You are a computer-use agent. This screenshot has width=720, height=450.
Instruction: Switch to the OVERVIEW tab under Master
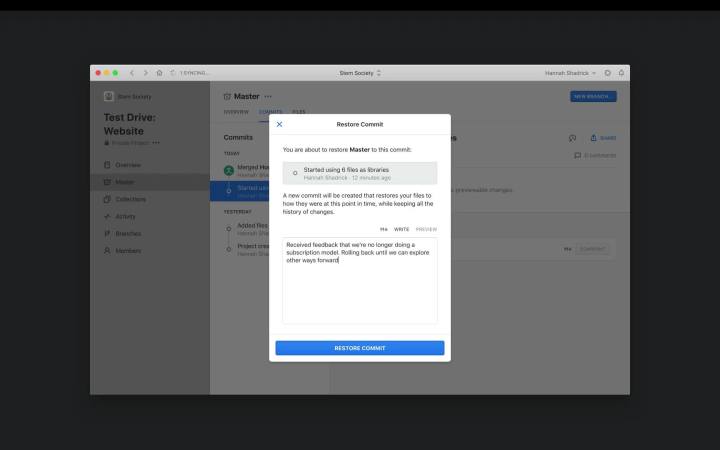point(236,112)
